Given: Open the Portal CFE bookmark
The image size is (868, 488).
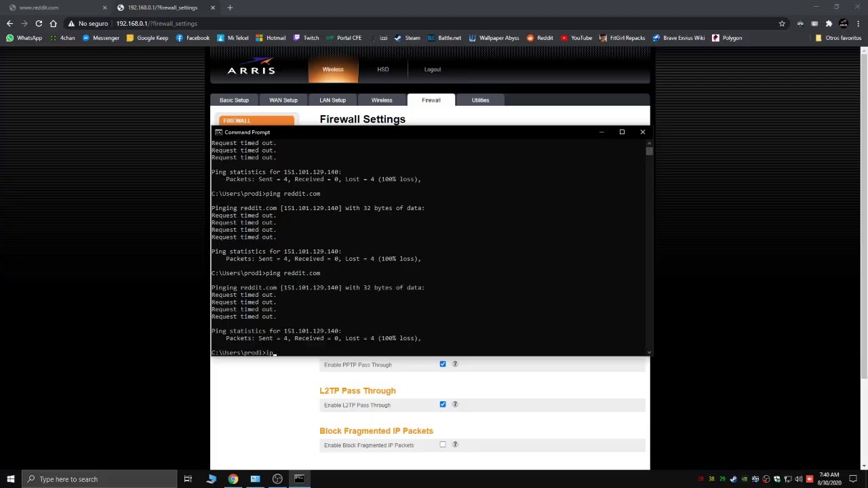Looking at the screenshot, I should [344, 38].
